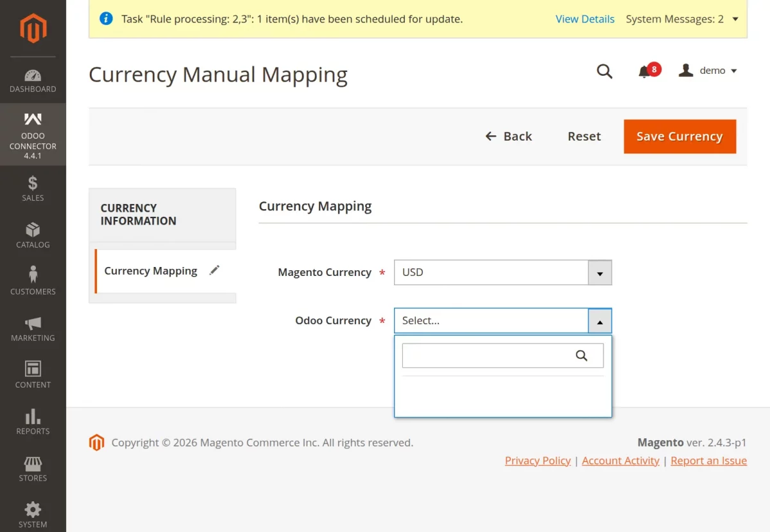Open the demo user account dropdown
This screenshot has width=770, height=532.
[708, 71]
